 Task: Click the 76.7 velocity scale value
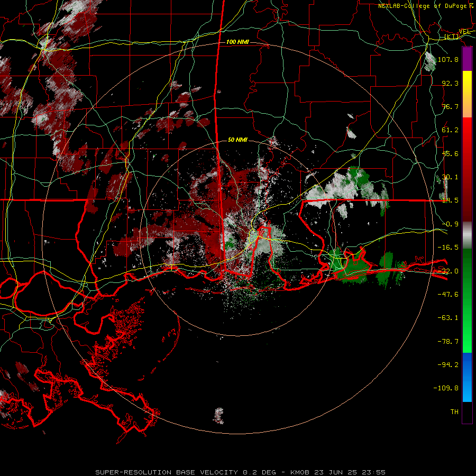click(450, 106)
